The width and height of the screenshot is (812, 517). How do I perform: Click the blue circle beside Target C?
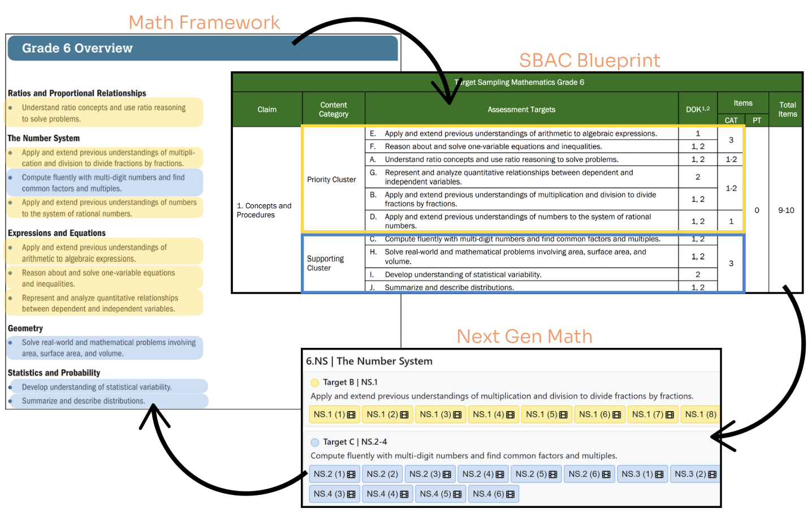pos(315,442)
